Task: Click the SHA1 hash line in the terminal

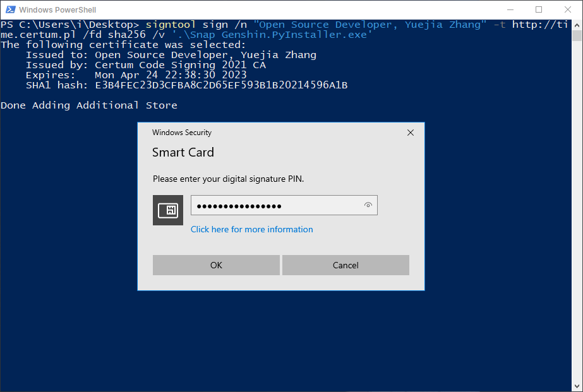Action: click(x=186, y=85)
